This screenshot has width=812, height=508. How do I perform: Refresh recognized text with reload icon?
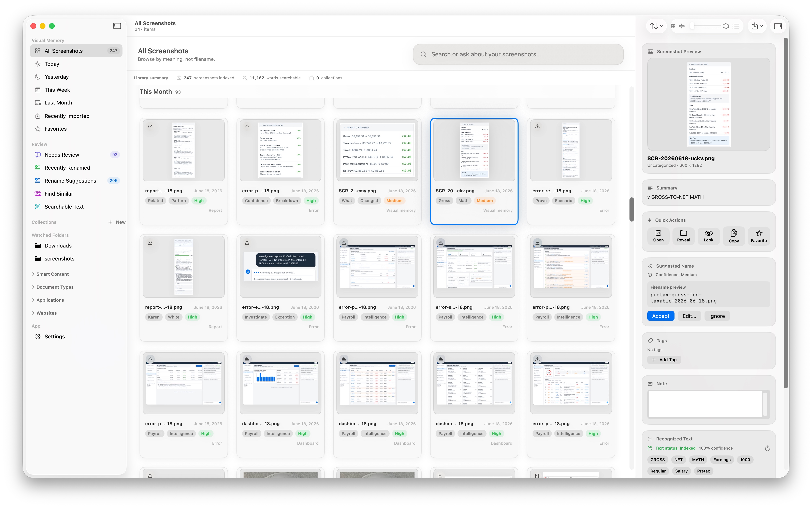tap(767, 448)
